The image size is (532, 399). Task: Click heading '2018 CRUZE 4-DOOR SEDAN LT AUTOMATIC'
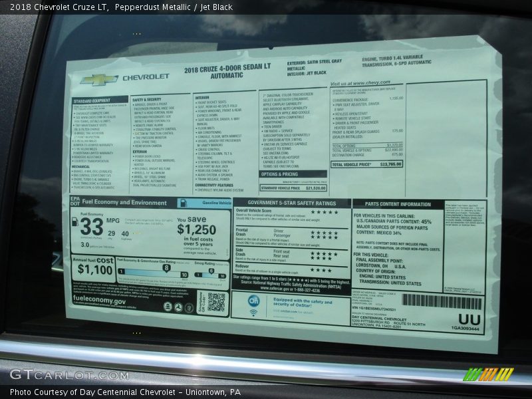pos(227,70)
